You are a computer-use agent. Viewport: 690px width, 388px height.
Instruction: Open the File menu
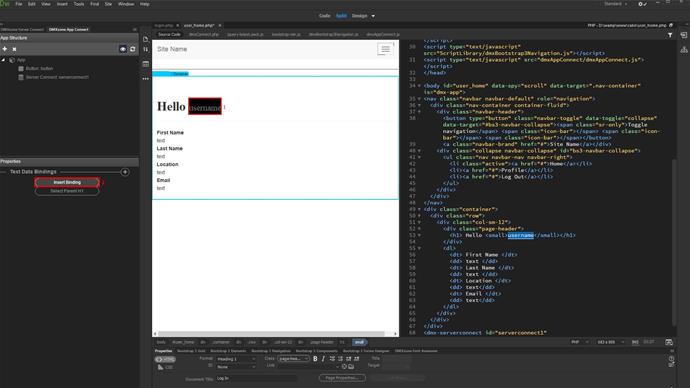(19, 4)
